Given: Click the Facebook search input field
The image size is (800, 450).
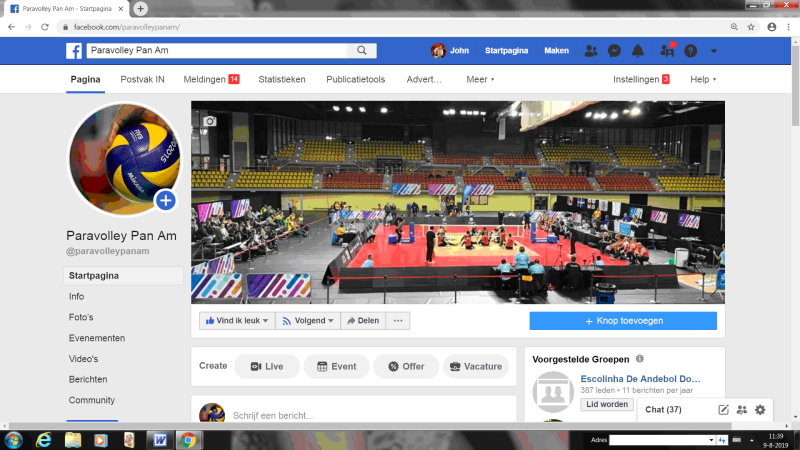Looking at the screenshot, I should (x=217, y=51).
